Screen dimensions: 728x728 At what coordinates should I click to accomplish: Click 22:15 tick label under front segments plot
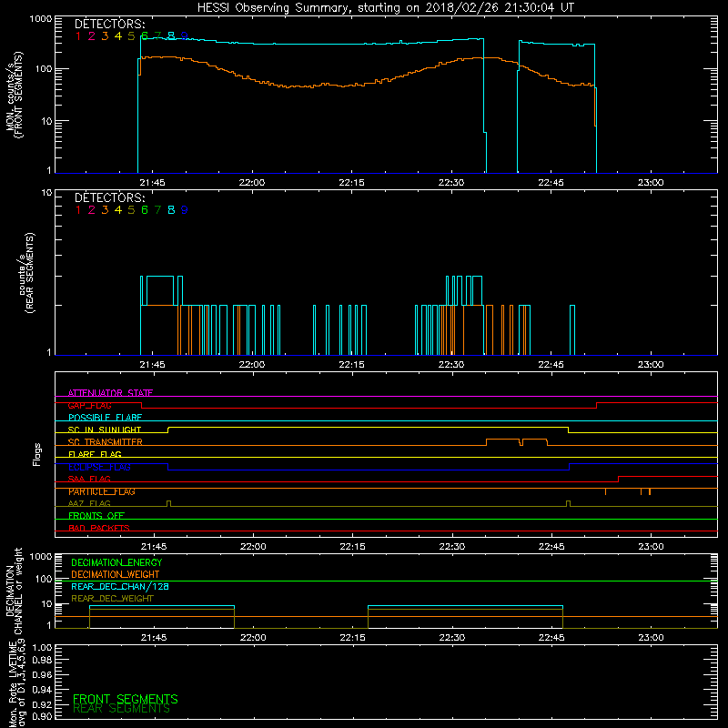point(351,183)
